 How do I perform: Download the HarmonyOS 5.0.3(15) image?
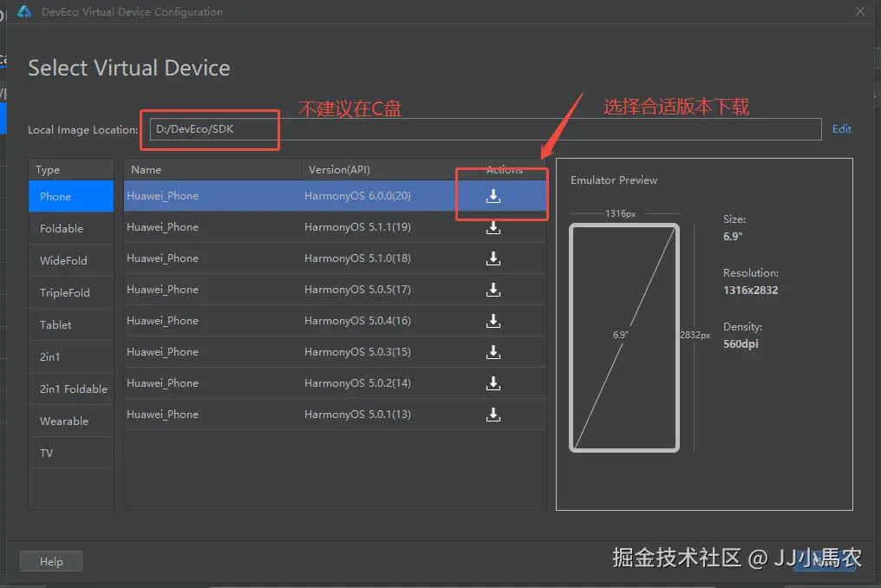point(493,352)
